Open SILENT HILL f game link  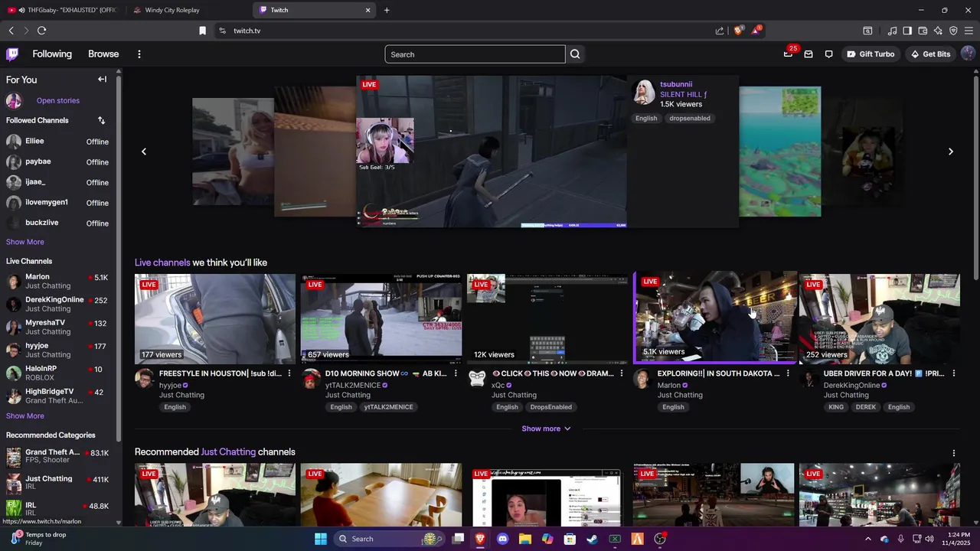[683, 94]
